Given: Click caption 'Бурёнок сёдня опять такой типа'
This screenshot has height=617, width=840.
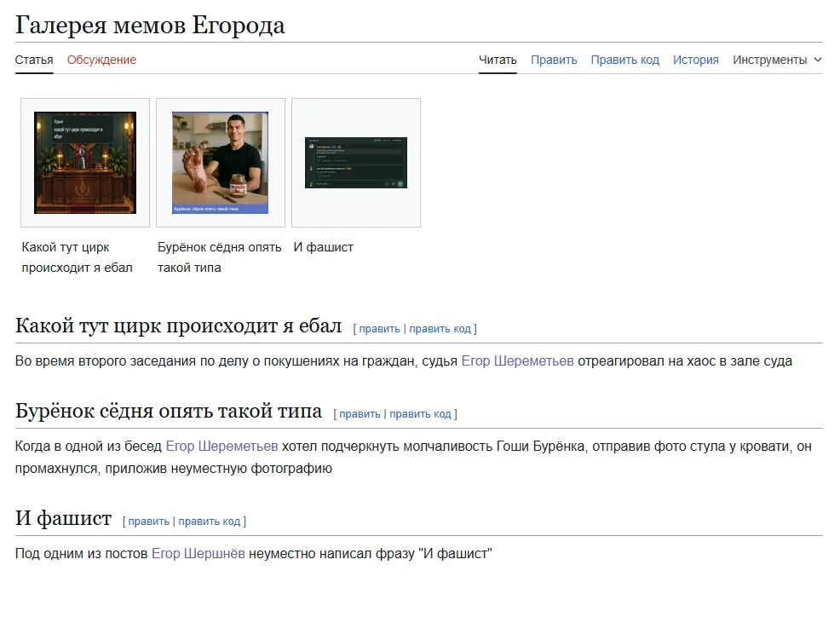Looking at the screenshot, I should click(x=220, y=257).
